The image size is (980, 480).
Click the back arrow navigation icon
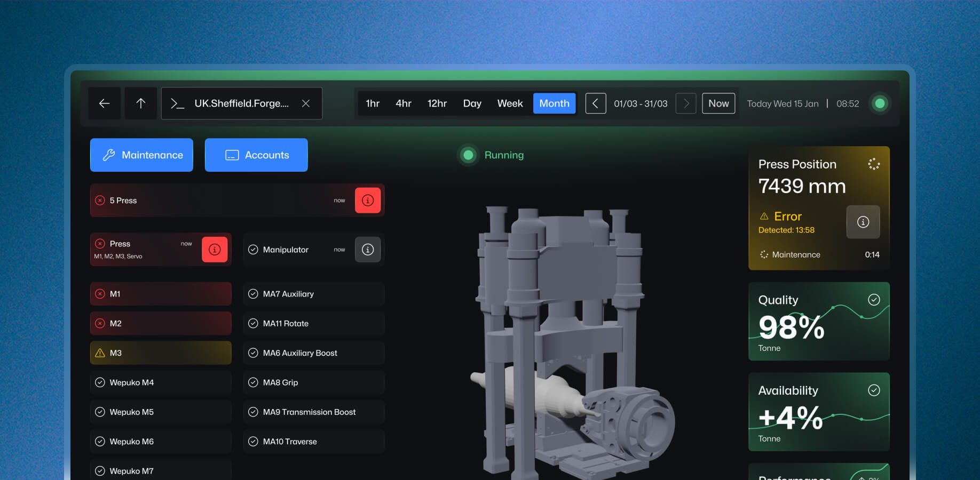coord(105,103)
